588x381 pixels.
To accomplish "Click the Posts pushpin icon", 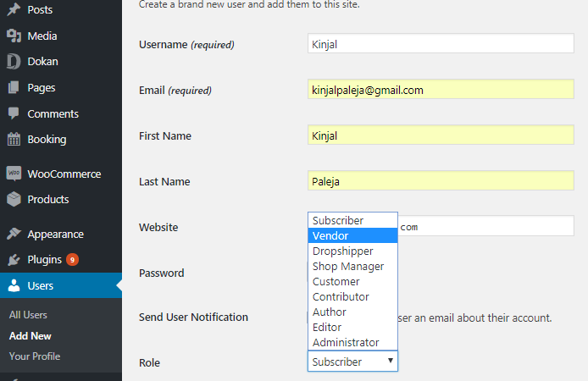I will pos(14,10).
